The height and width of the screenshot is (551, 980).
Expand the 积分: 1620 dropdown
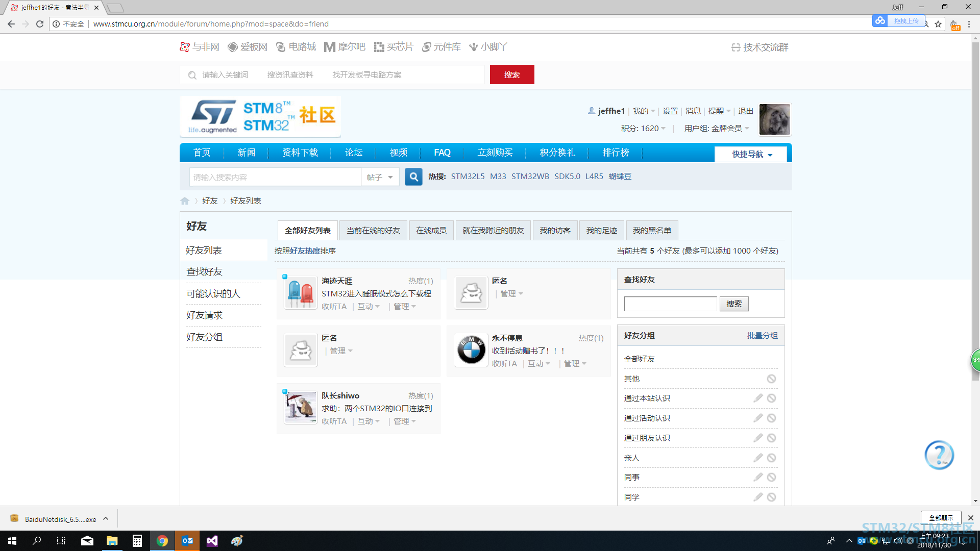pyautogui.click(x=643, y=129)
